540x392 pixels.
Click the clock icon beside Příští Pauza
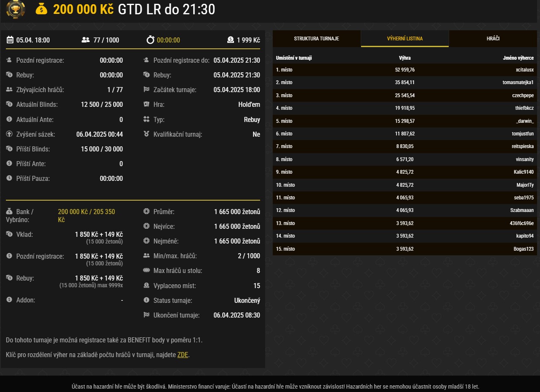[9, 178]
